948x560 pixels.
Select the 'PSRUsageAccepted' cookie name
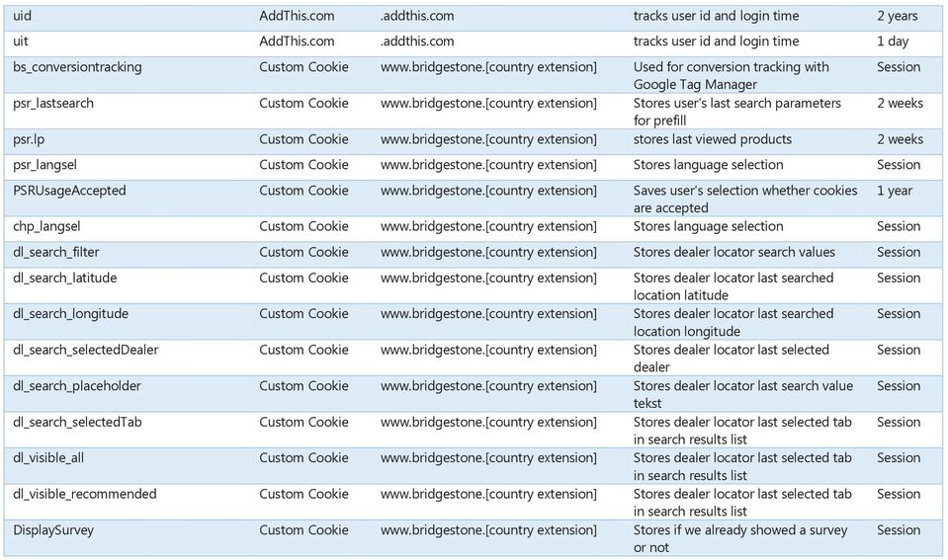[x=69, y=191]
